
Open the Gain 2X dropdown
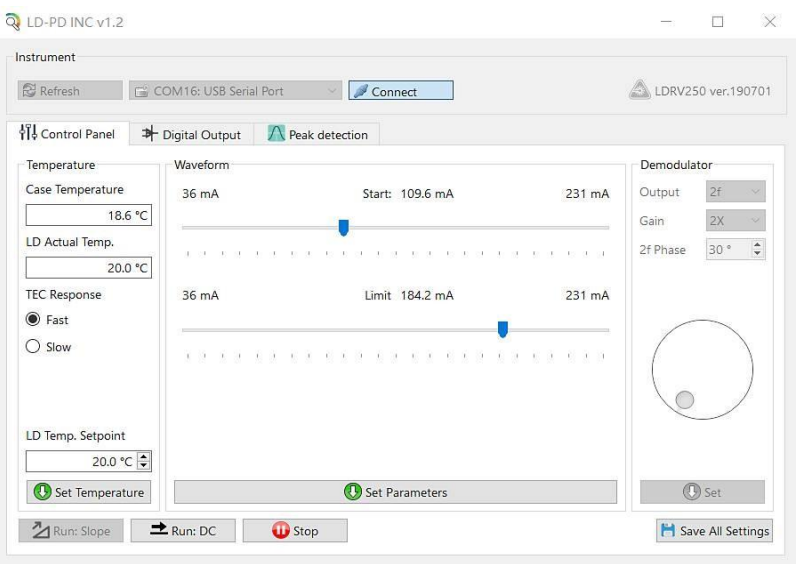pos(735,221)
